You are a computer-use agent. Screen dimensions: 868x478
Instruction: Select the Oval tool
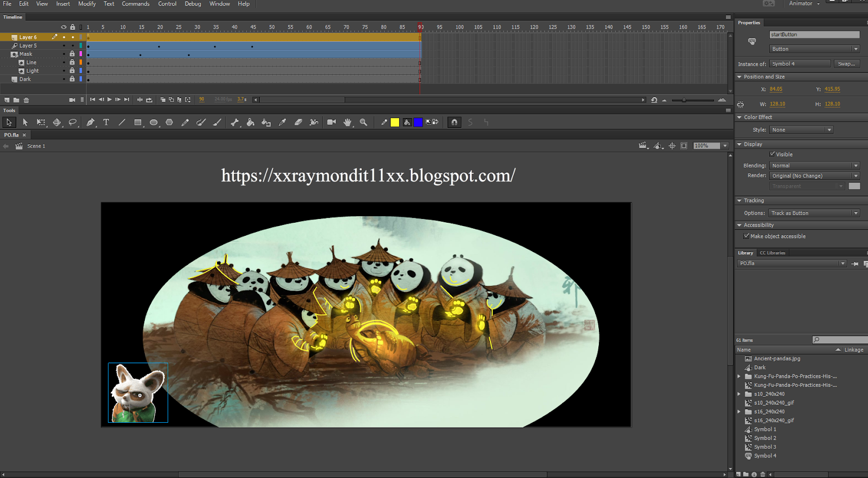click(x=154, y=122)
